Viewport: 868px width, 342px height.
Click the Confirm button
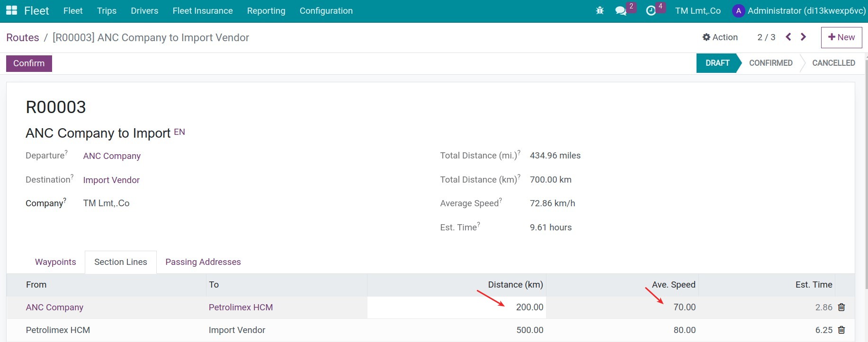click(29, 63)
